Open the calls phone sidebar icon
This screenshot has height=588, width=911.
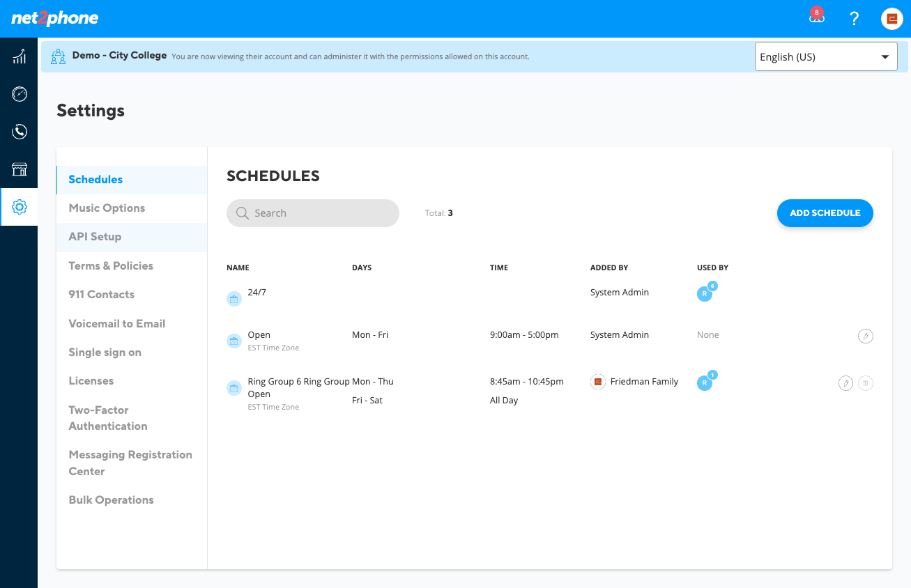point(20,132)
